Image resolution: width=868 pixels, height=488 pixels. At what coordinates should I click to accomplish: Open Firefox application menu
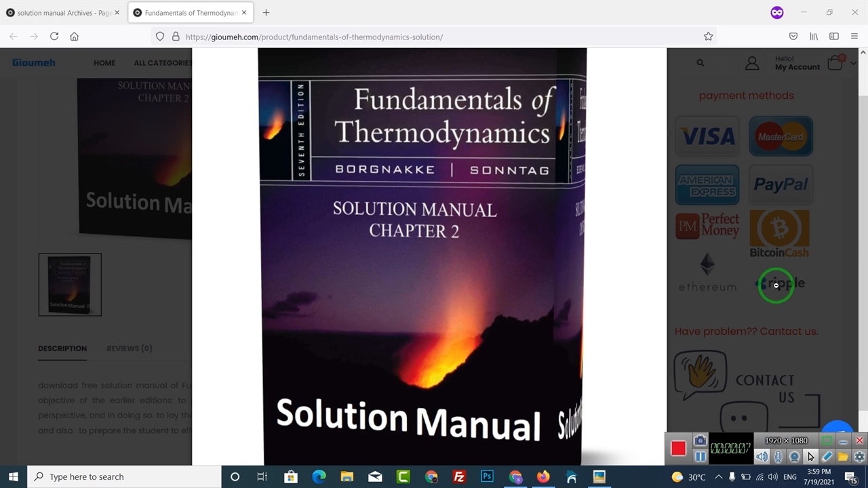coord(854,37)
